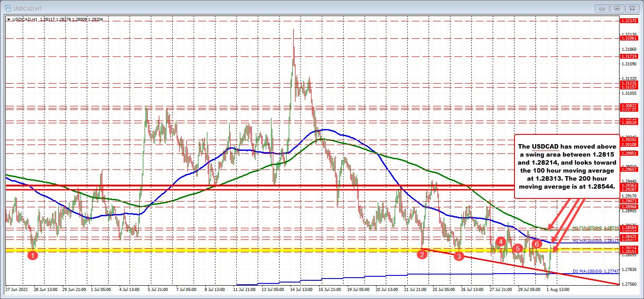Click the circled number 6 marker
The height and width of the screenshot is (299, 644).
click(x=537, y=244)
